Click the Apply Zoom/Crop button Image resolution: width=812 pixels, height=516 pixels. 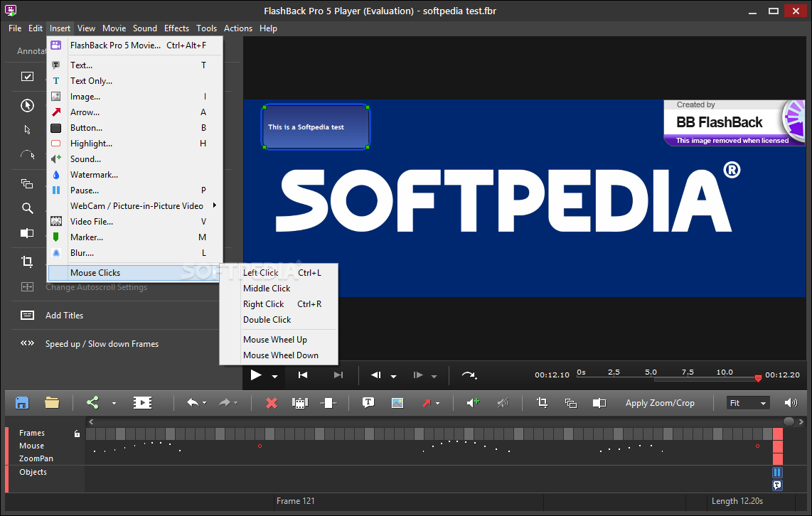tap(660, 403)
